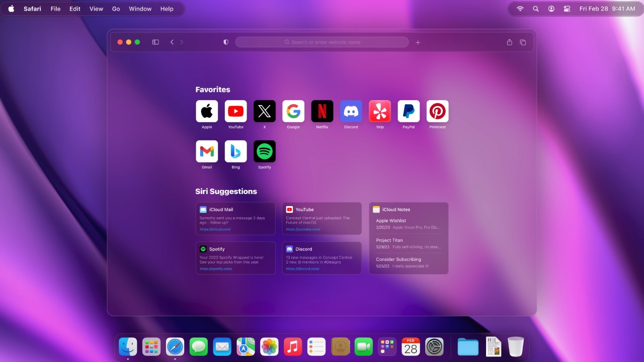
Task: Follow the https://spotify.com/ link
Action: tap(215, 269)
